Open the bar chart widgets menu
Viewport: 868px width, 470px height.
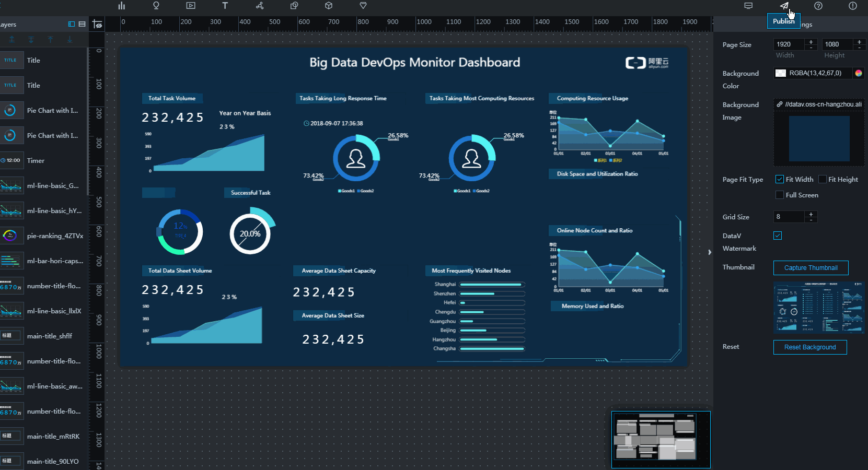point(122,6)
